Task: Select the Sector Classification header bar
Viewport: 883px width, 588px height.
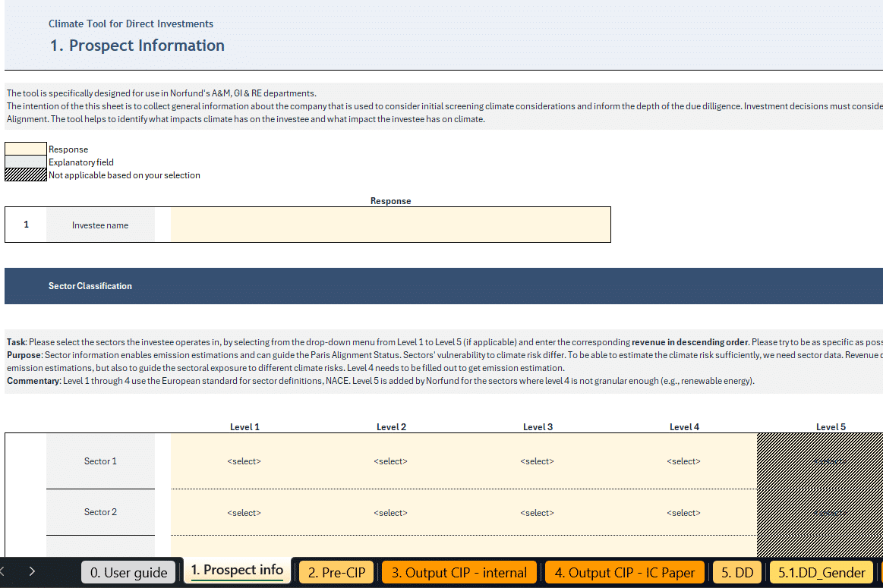Action: click(443, 286)
